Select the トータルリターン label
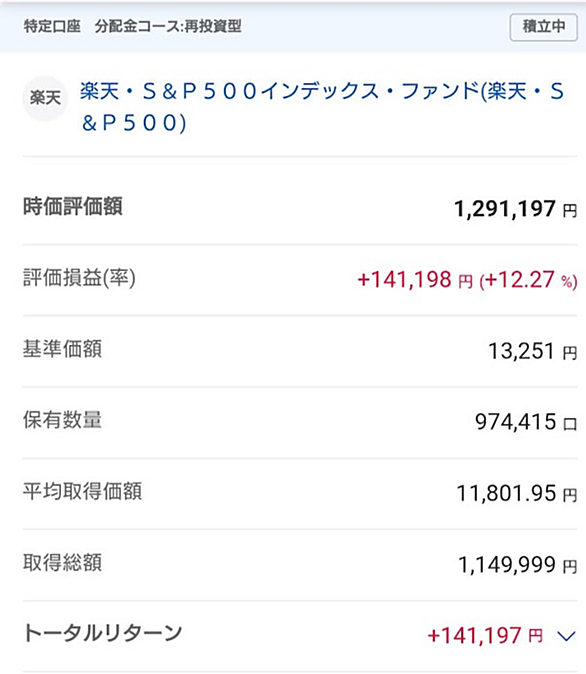This screenshot has height=674, width=586. click(103, 633)
